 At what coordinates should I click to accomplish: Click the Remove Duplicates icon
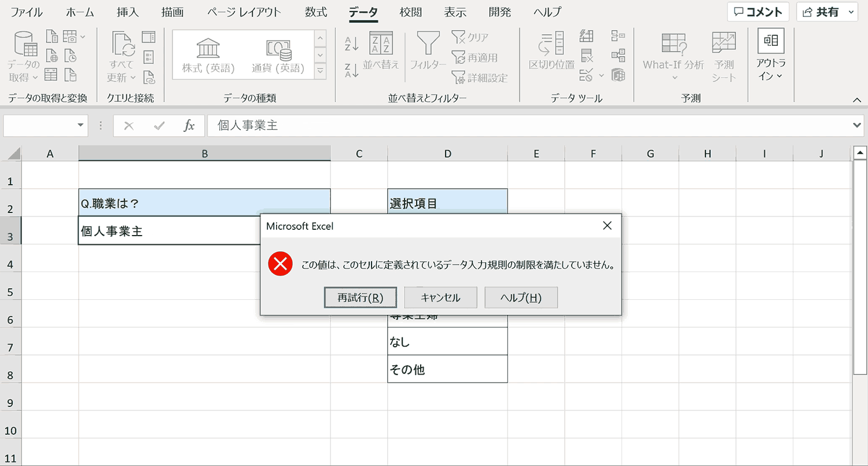pos(587,56)
